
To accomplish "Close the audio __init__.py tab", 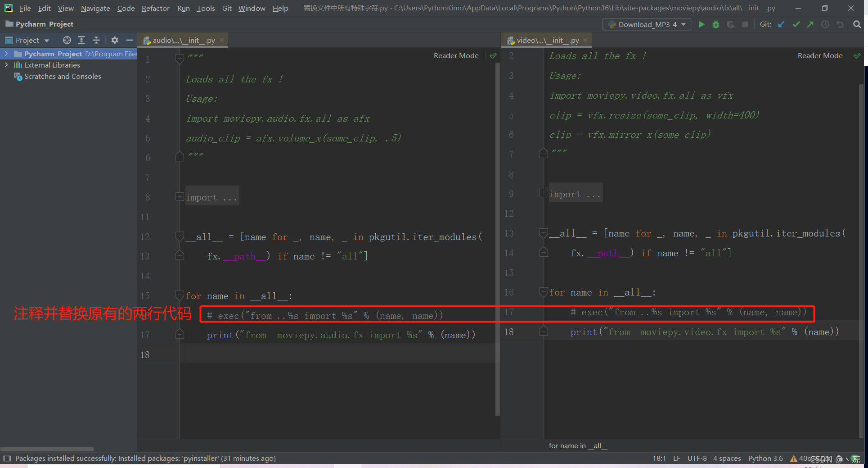I will (x=222, y=40).
